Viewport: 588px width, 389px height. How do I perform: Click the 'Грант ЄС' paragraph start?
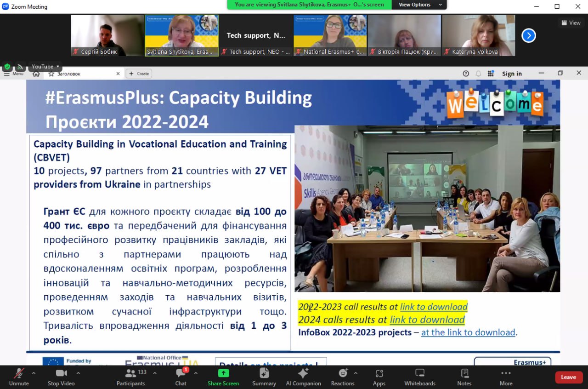click(x=64, y=212)
